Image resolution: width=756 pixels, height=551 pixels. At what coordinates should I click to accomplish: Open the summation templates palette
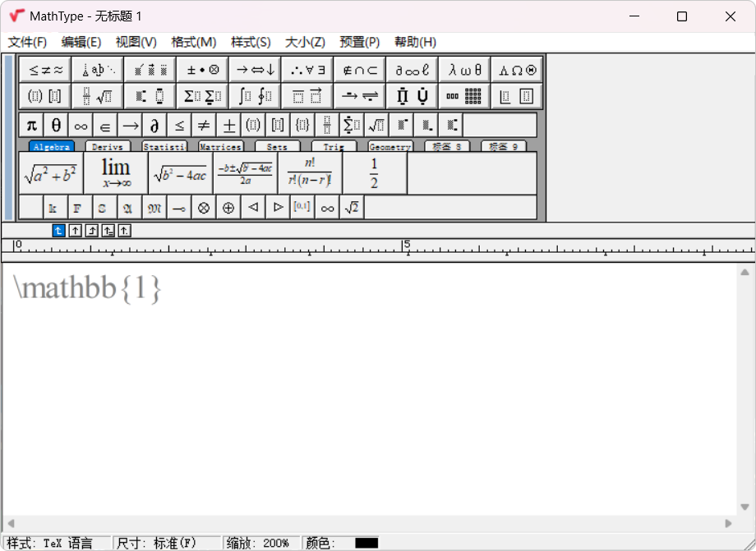(x=202, y=96)
